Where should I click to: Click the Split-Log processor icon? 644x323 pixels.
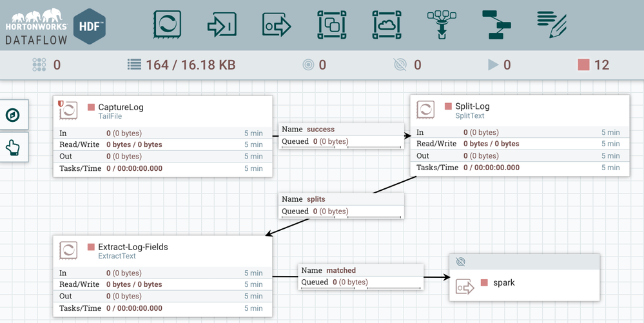425,110
